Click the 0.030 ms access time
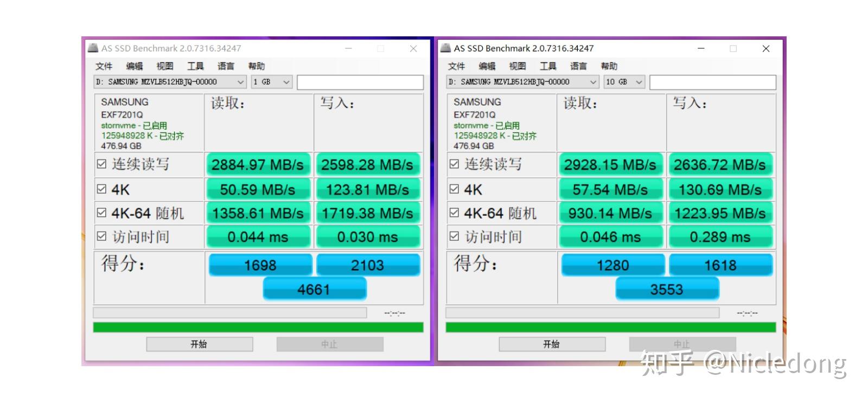The height and width of the screenshot is (403, 868). pos(368,236)
